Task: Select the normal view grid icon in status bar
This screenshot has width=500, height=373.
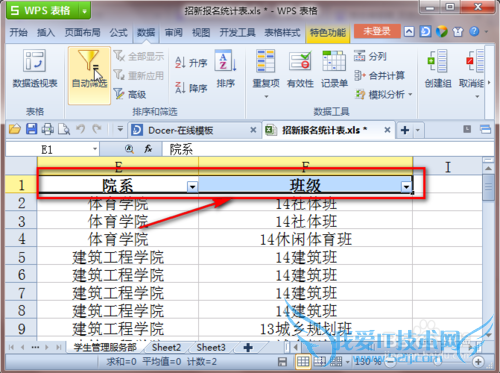Action: pyautogui.click(x=303, y=361)
